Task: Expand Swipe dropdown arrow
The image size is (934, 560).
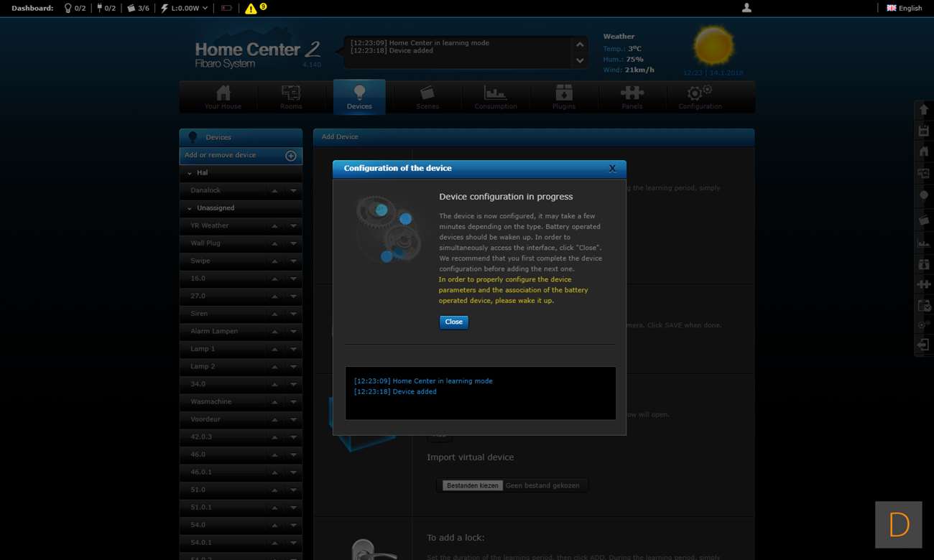Action: [293, 261]
